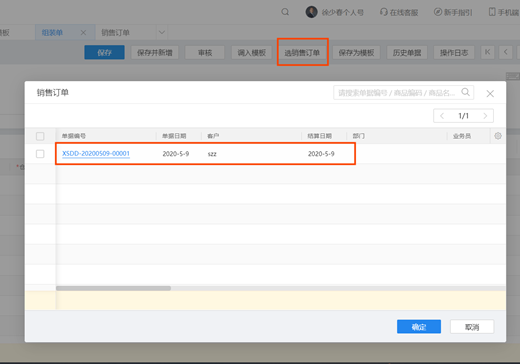
Task: Click 调入模板 button
Action: (x=252, y=53)
